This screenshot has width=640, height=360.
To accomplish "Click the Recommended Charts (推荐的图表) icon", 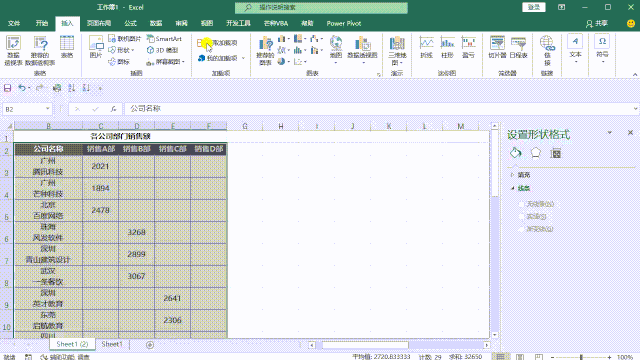I will [x=265, y=51].
